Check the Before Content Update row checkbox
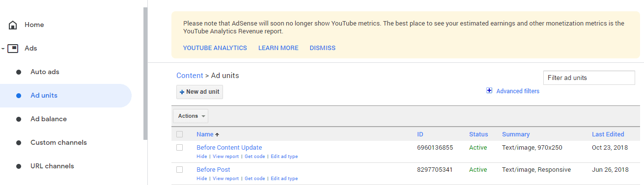This screenshot has height=185, width=644. [x=179, y=148]
